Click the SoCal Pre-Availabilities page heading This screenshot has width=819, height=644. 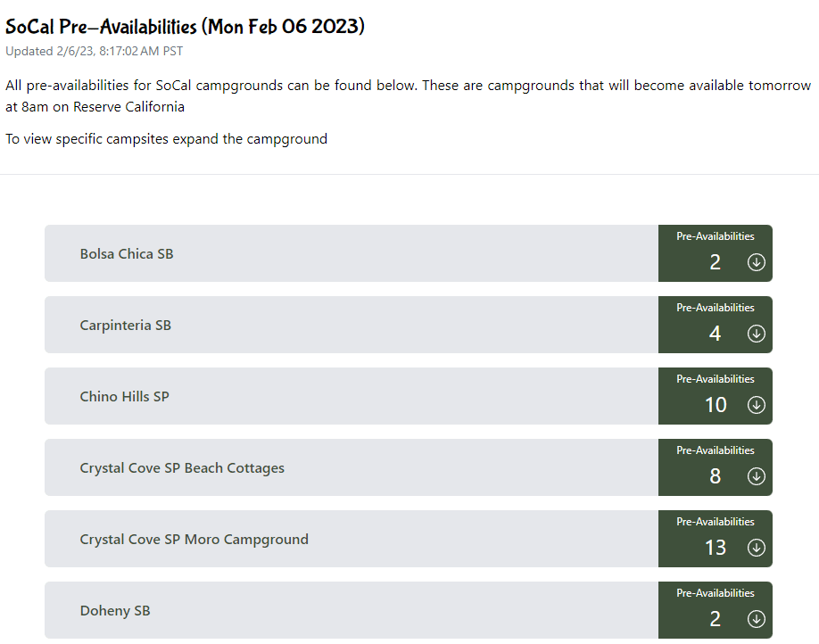[x=185, y=26]
